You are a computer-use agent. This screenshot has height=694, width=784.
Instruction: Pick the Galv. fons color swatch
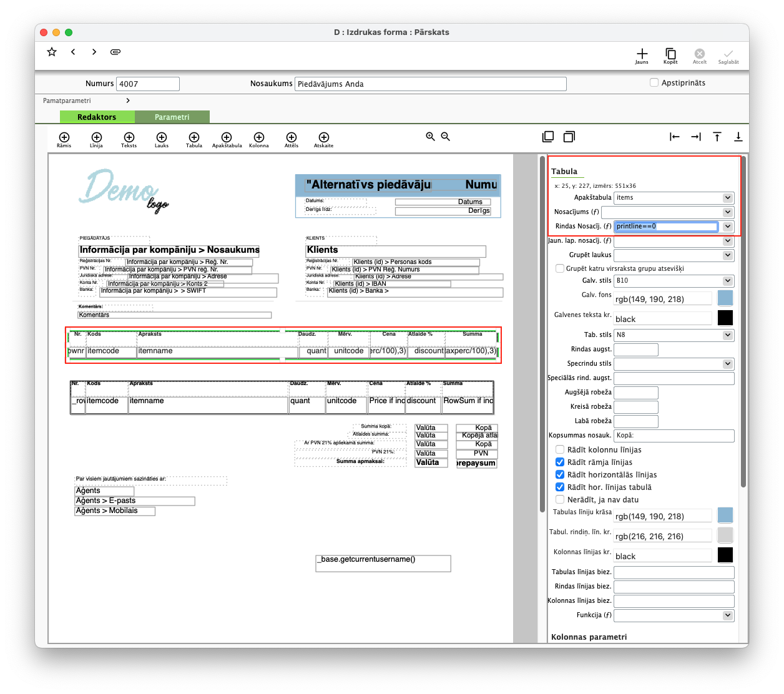(x=725, y=298)
